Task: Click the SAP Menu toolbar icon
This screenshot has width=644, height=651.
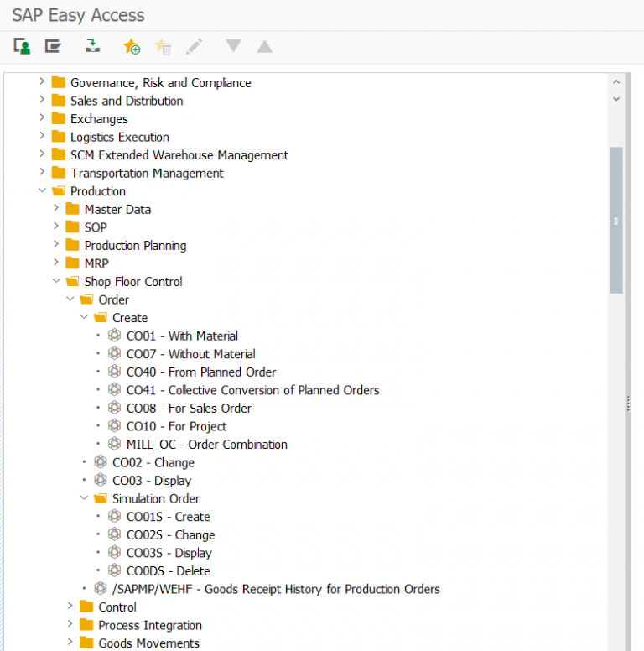Action: pos(54,46)
